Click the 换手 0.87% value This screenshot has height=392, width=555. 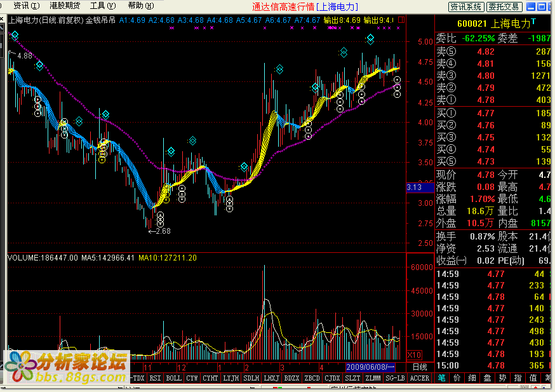[482, 236]
